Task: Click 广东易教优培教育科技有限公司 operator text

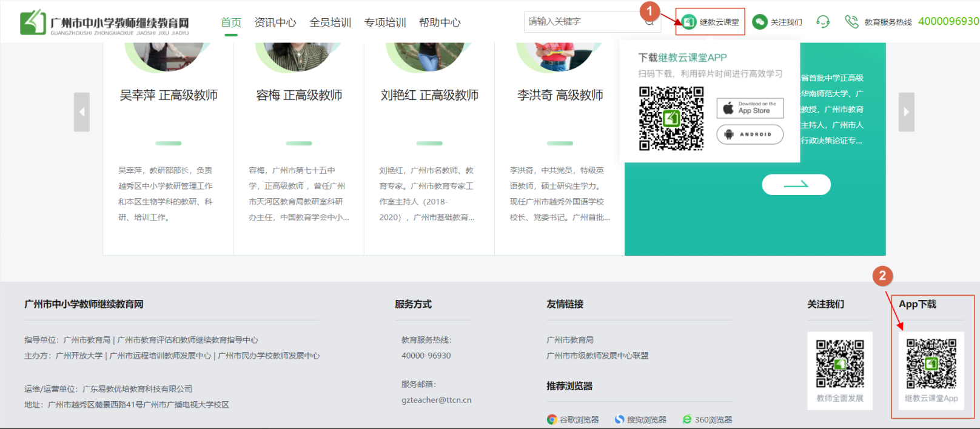Action: 138,389
